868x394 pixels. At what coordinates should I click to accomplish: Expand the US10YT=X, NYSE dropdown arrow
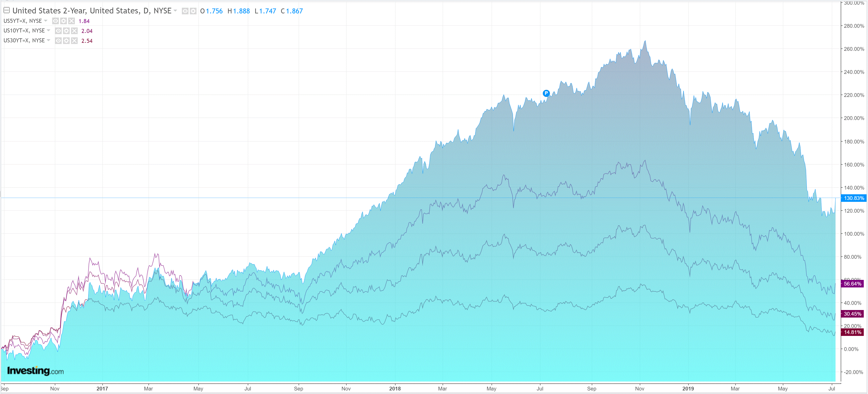(48, 30)
